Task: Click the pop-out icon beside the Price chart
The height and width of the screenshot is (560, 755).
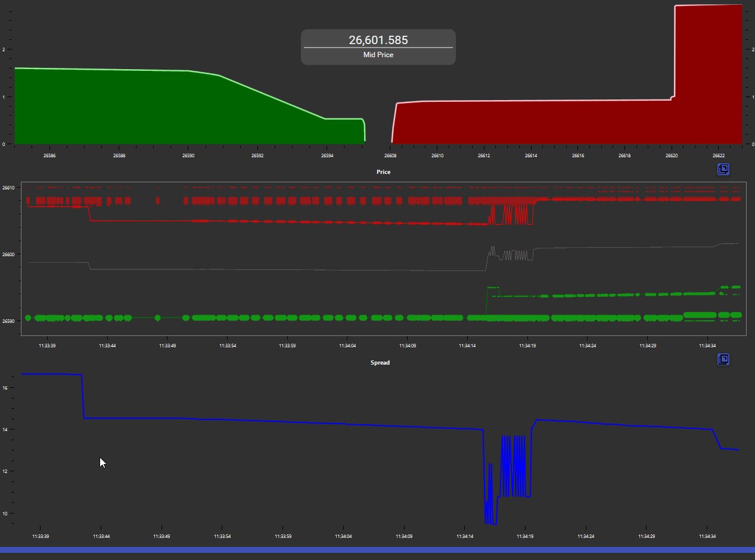Action: point(723,170)
